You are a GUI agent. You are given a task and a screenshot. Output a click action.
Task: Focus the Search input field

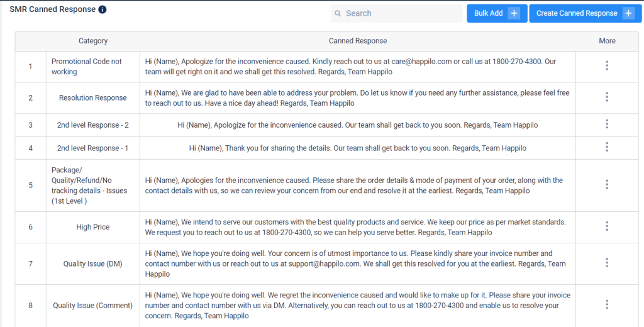[397, 14]
